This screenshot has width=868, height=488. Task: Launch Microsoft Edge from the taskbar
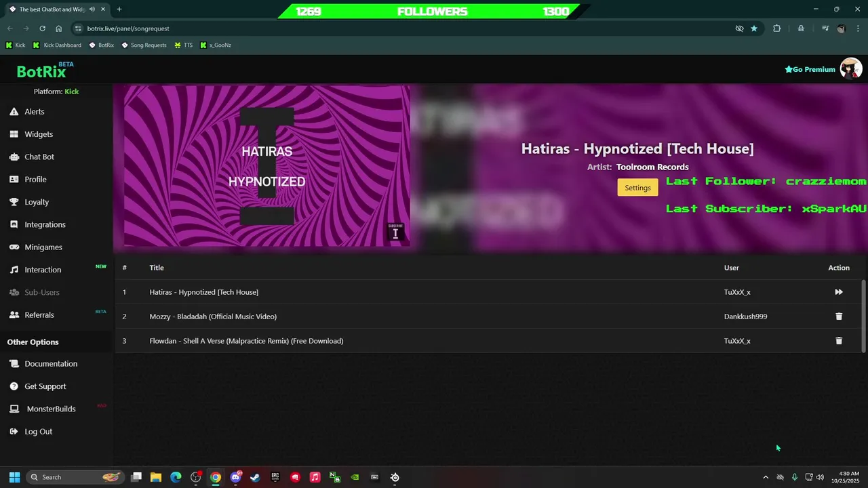(176, 477)
